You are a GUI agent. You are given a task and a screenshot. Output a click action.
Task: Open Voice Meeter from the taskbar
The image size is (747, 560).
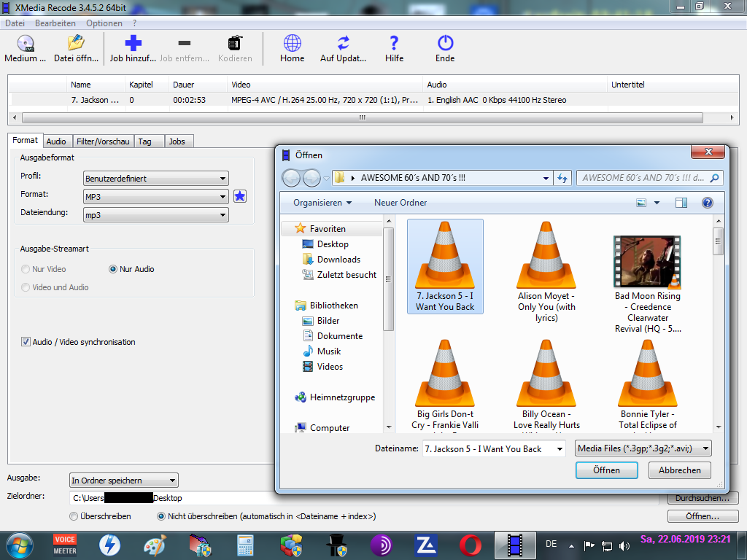click(65, 545)
